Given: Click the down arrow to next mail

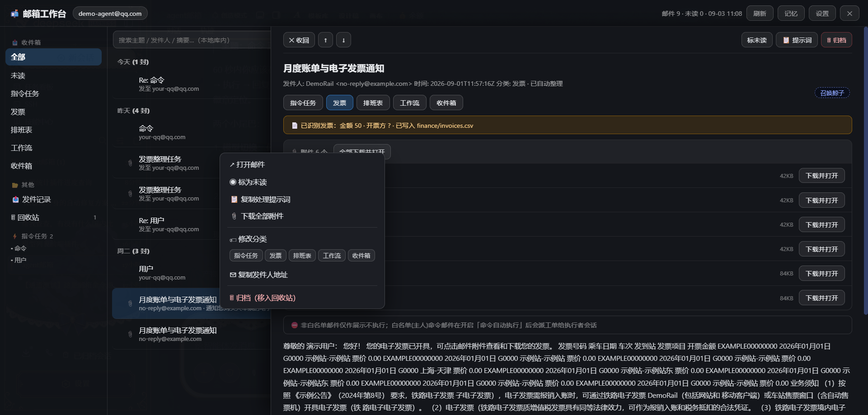Looking at the screenshot, I should tap(343, 40).
